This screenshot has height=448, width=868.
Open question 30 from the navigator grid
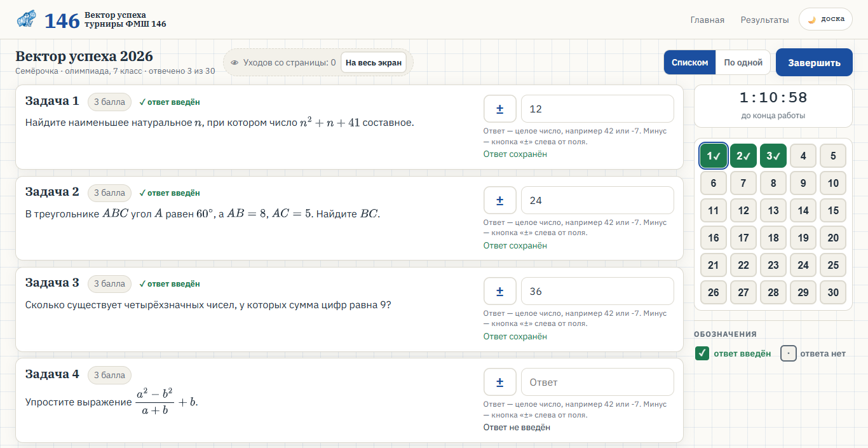point(833,292)
